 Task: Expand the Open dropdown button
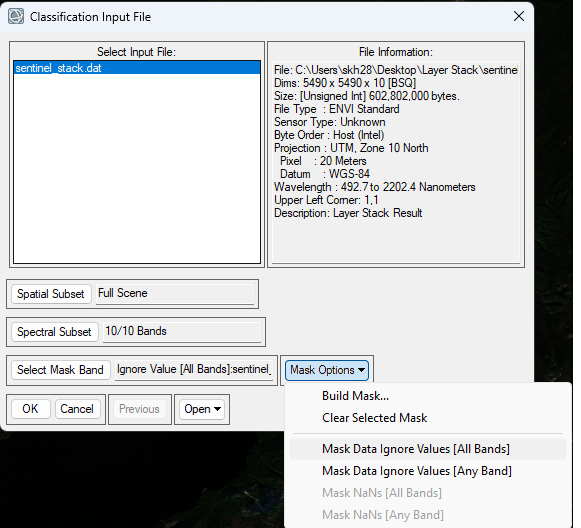pyautogui.click(x=202, y=409)
